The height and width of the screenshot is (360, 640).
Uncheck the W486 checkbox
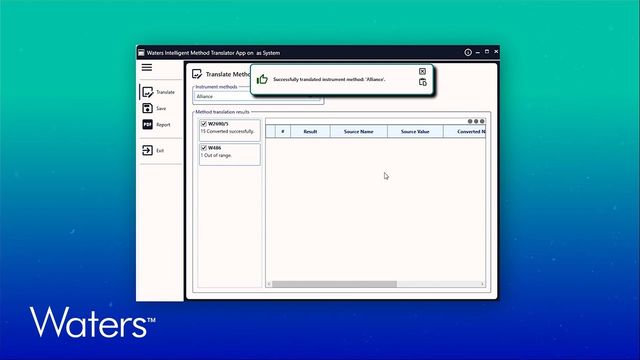(204, 148)
